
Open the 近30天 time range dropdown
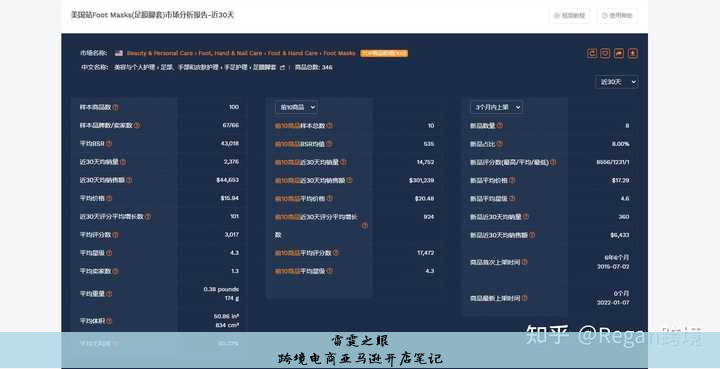pos(617,82)
